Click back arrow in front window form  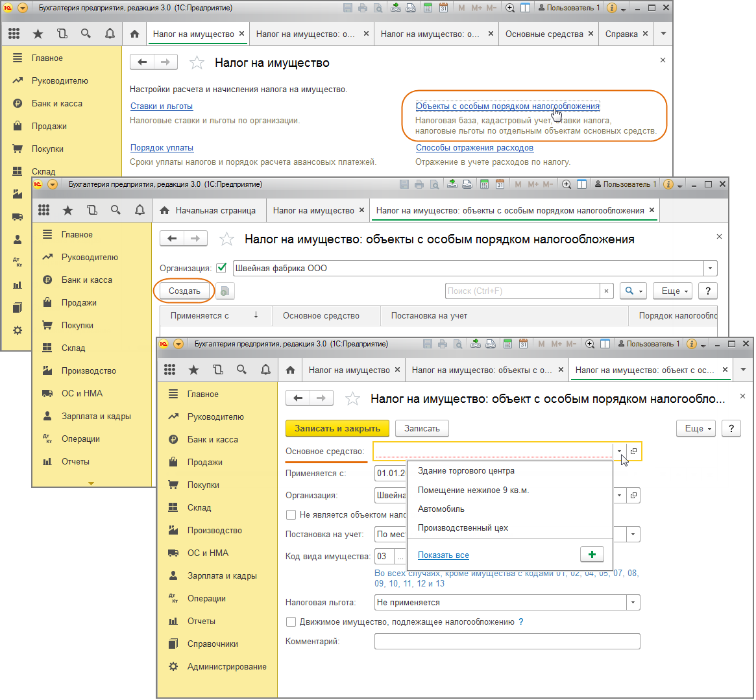[x=298, y=398]
